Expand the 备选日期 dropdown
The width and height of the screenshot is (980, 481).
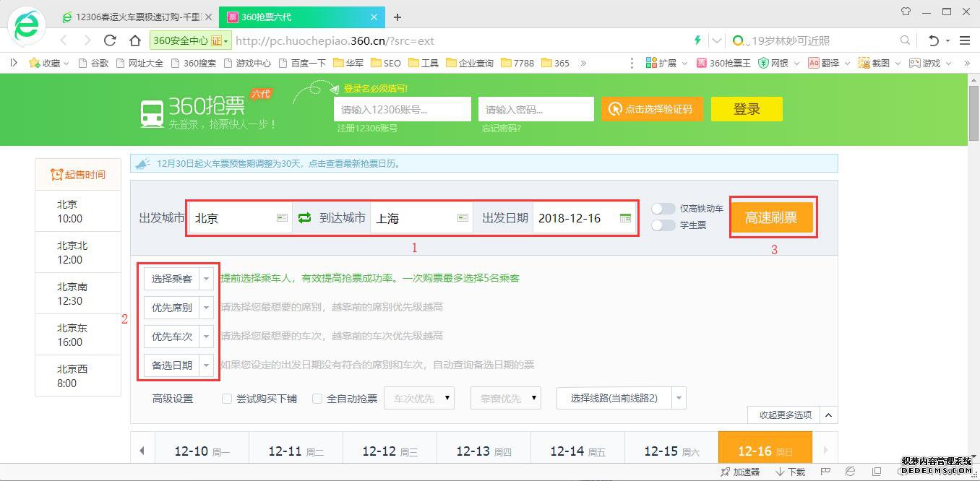coord(206,365)
